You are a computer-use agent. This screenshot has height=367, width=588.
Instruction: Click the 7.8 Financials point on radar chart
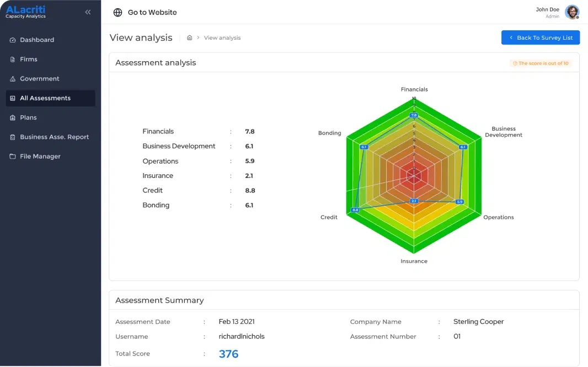click(414, 115)
